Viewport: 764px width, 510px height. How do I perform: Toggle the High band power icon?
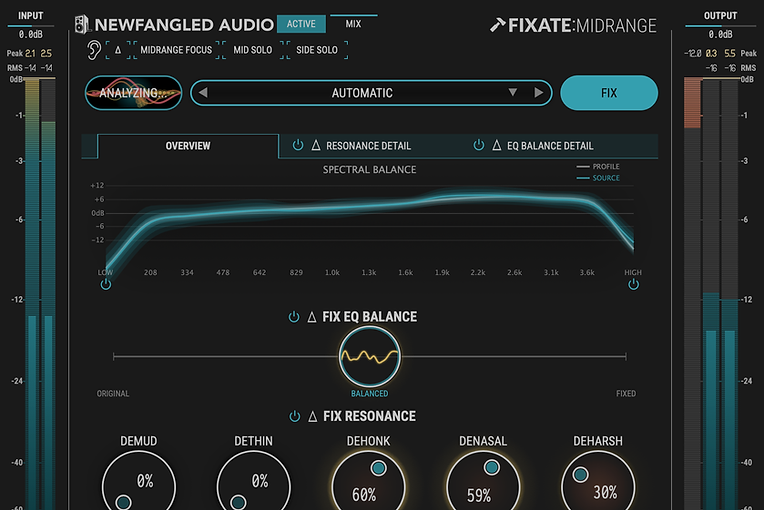[x=633, y=284]
